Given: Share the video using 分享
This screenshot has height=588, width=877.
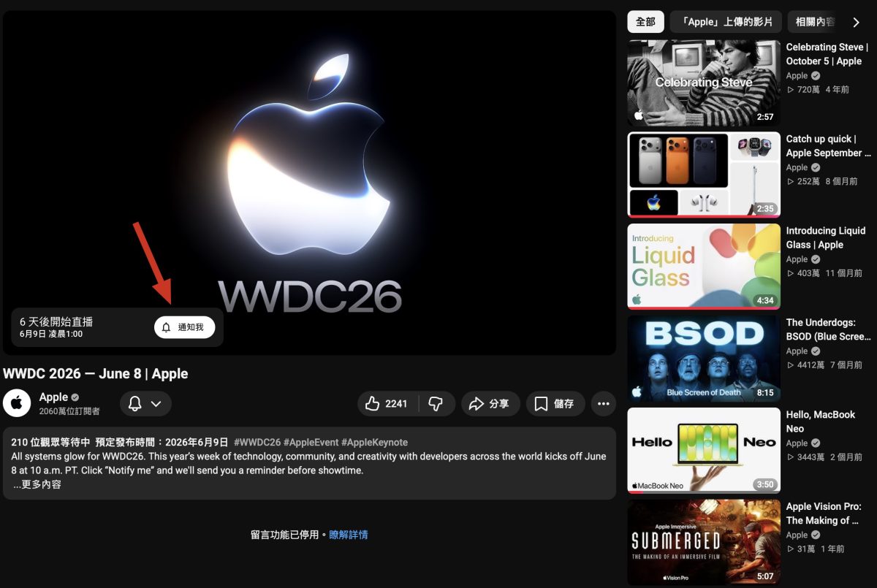Looking at the screenshot, I should pyautogui.click(x=490, y=404).
